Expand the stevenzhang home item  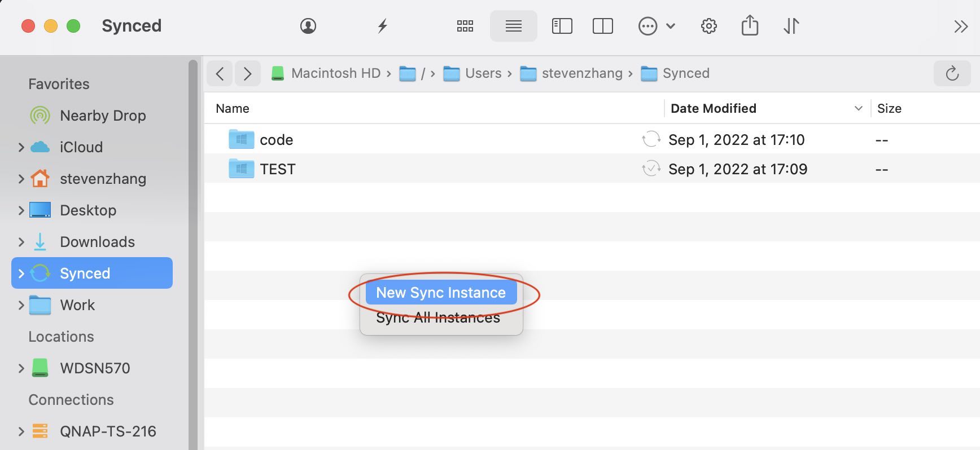coord(21,179)
